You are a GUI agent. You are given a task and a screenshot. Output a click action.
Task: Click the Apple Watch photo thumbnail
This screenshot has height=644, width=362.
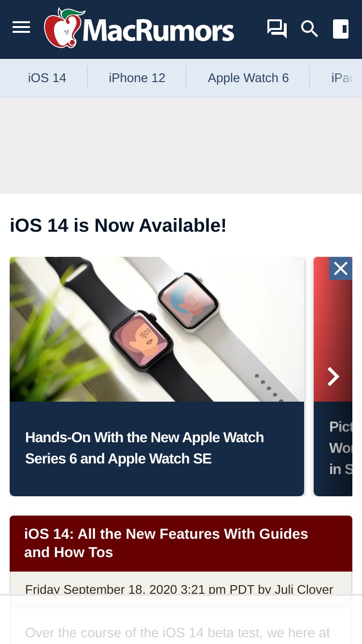(157, 329)
